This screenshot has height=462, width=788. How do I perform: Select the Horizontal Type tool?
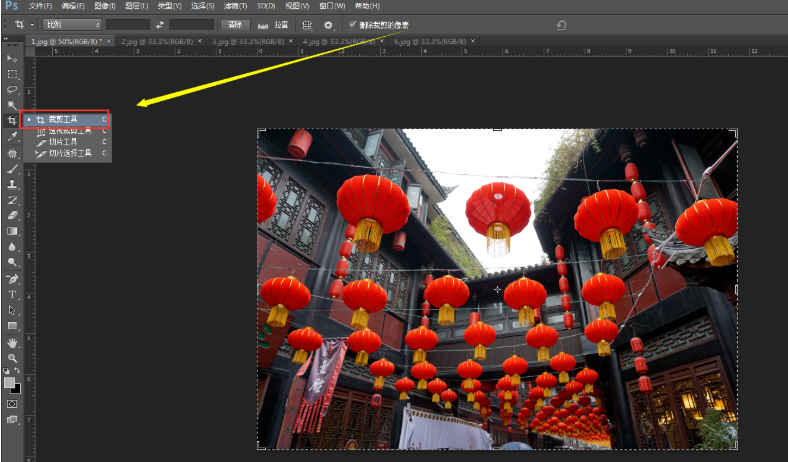point(12,294)
